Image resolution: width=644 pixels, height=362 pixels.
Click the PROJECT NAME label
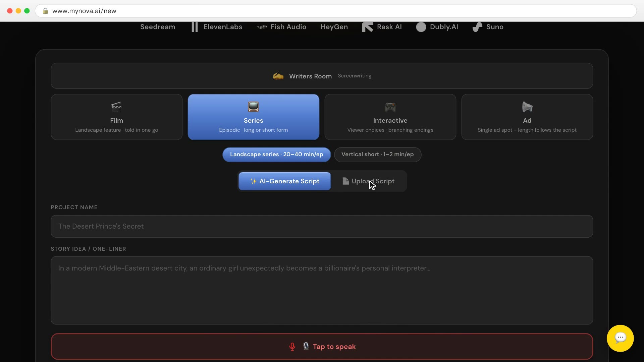74,207
